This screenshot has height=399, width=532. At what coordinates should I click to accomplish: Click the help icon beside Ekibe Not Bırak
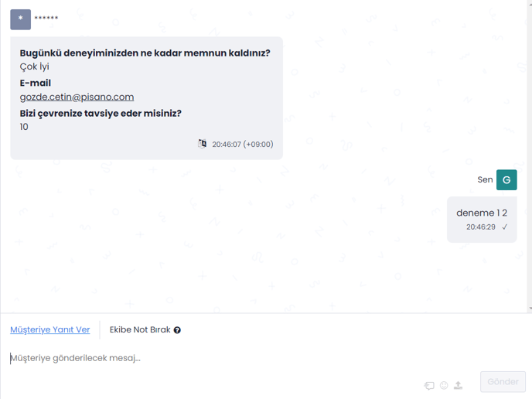pos(177,329)
